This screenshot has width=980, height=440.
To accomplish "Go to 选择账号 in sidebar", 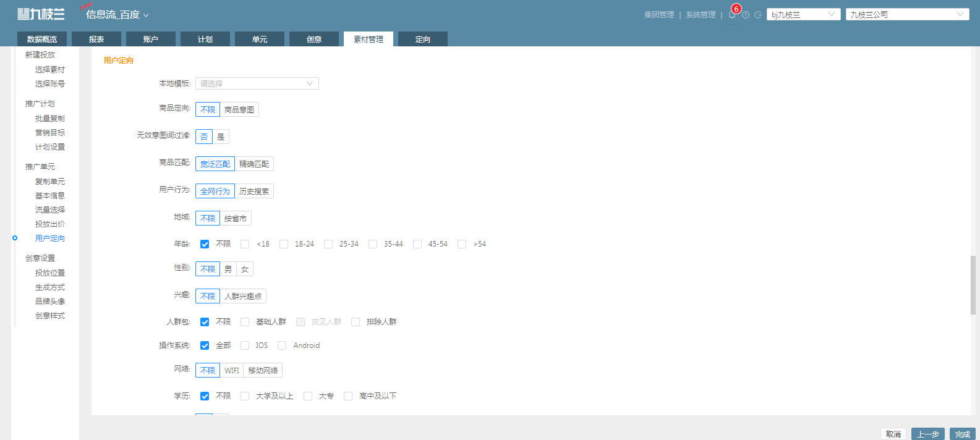I will click(50, 84).
